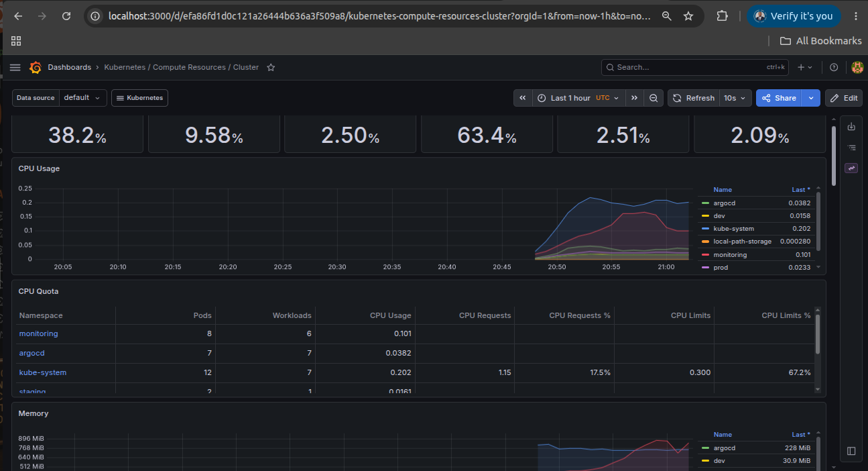
Task: Shift time range backward with double-left arrows
Action: (x=523, y=98)
